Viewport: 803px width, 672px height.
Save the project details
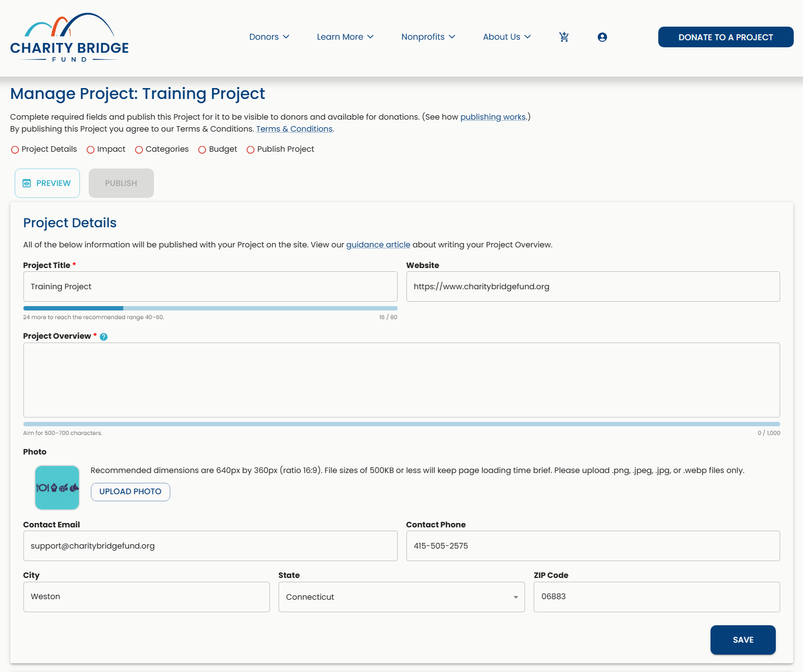pyautogui.click(x=743, y=640)
